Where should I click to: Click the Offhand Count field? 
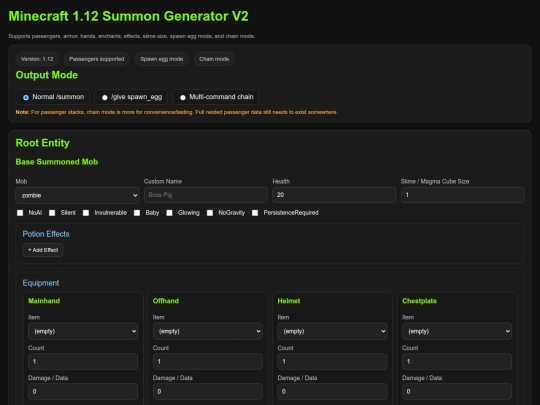[208, 362]
